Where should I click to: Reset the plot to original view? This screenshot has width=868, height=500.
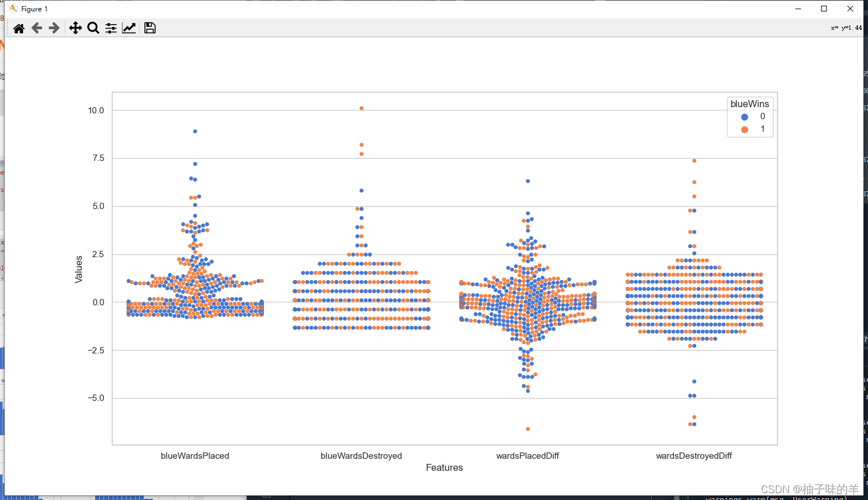coord(19,28)
